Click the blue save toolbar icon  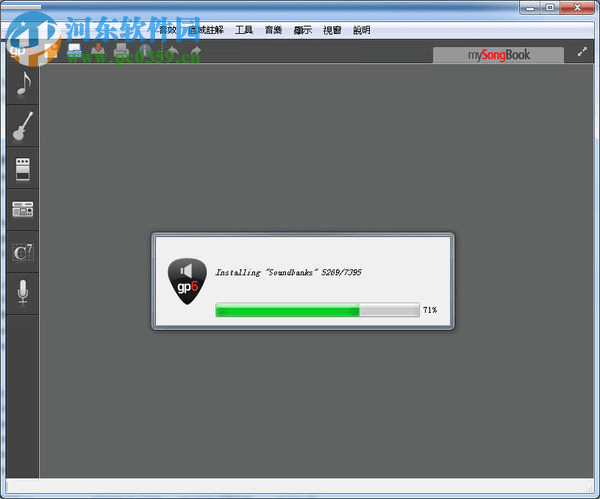click(x=75, y=51)
